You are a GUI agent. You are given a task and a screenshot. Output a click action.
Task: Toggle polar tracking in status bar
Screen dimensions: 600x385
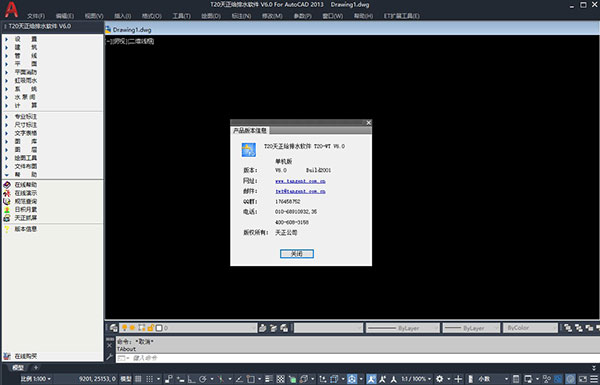[203, 379]
